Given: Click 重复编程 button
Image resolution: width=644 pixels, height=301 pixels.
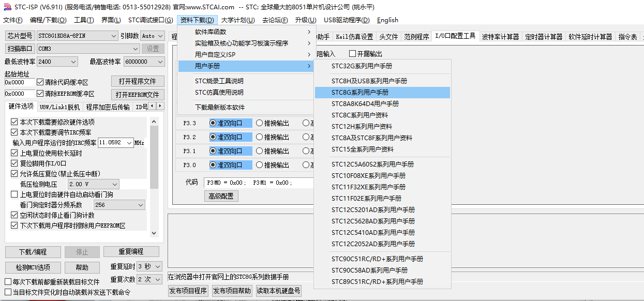Looking at the screenshot, I should [x=131, y=251].
